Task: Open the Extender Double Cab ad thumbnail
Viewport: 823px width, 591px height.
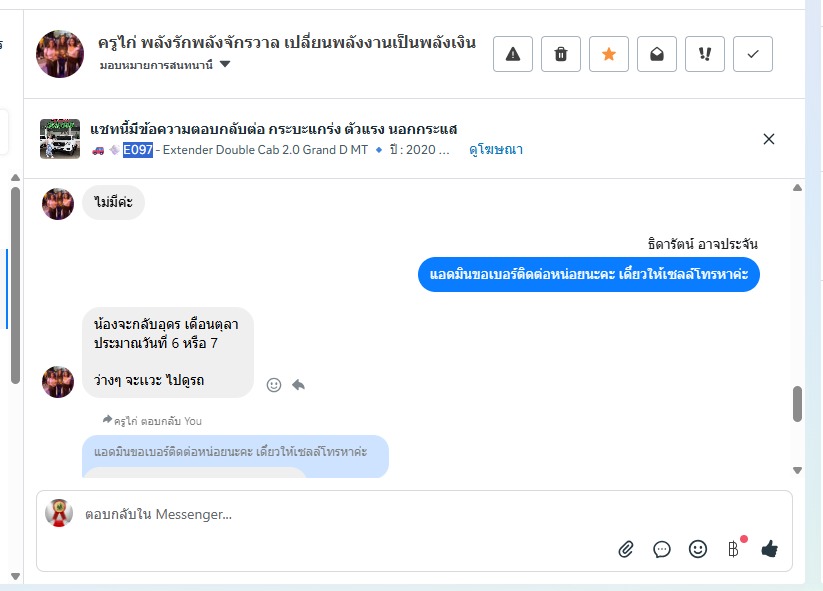Action: (60, 139)
